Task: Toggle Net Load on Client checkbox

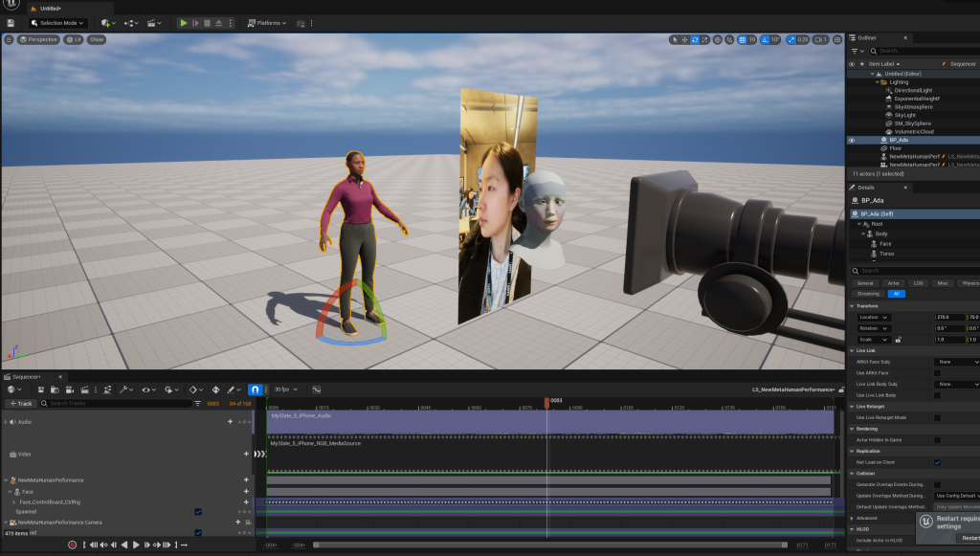Action: pos(937,463)
